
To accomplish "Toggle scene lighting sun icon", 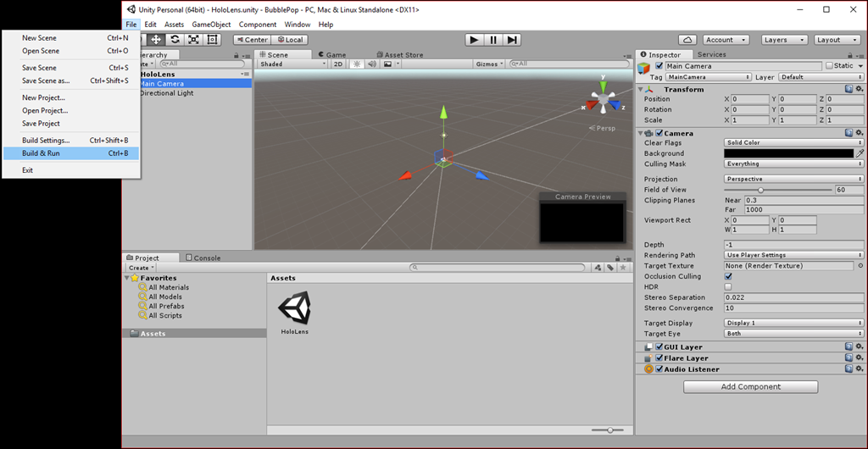I will 357,64.
